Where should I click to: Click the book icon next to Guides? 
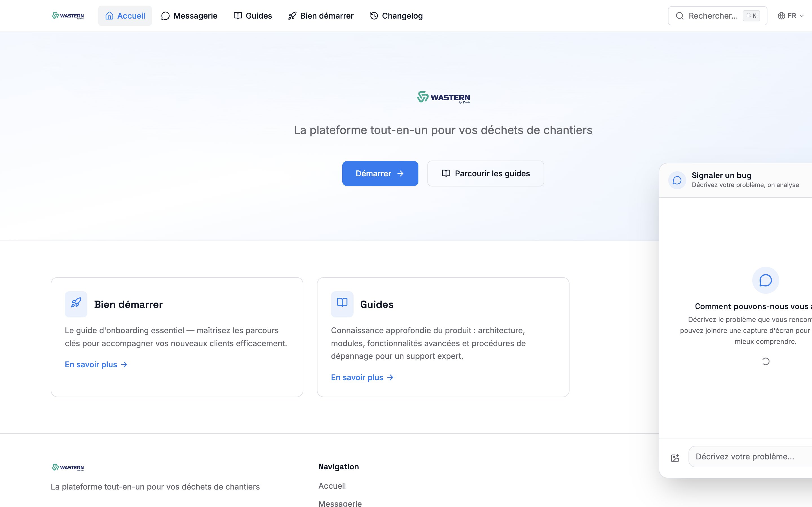click(238, 15)
